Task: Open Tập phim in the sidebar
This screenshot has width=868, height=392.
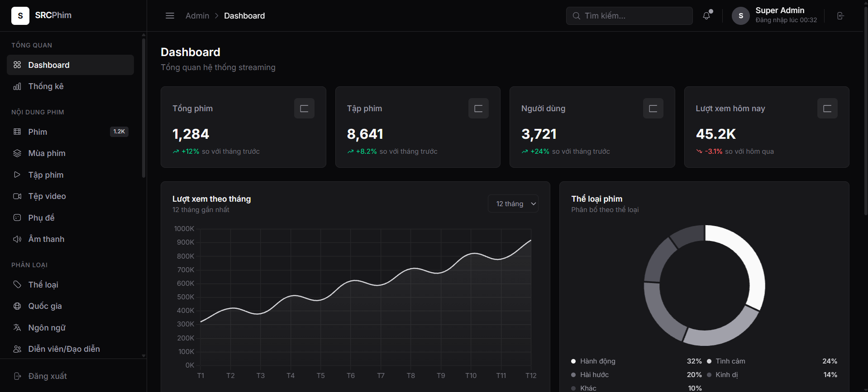Action: coord(70,175)
